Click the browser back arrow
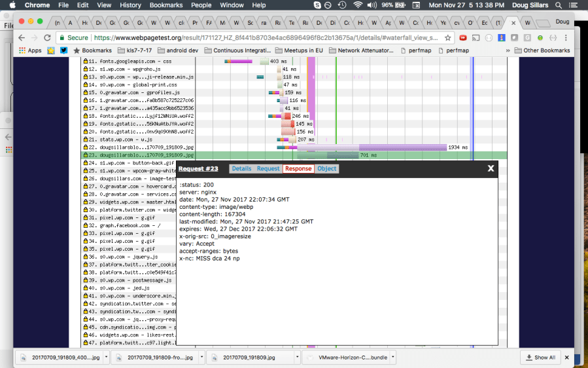The image size is (588, 368). 22,38
